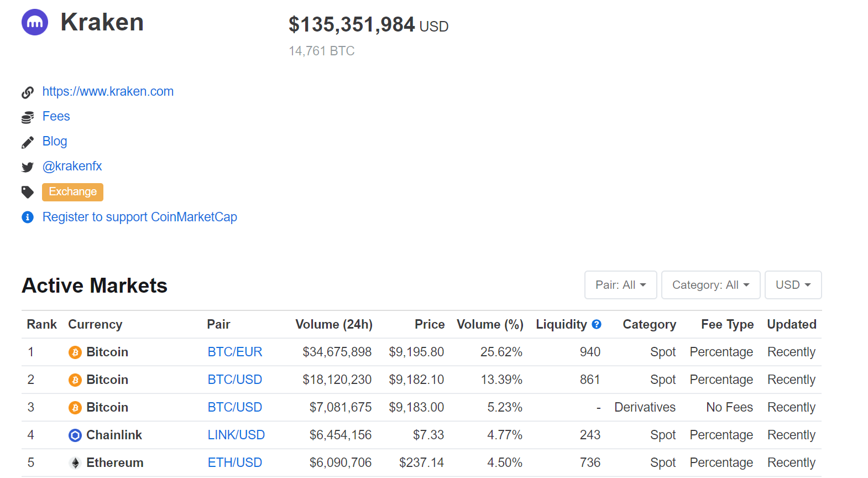Click the Bitcoin name in rank 2 row
868x478 pixels.
107,380
